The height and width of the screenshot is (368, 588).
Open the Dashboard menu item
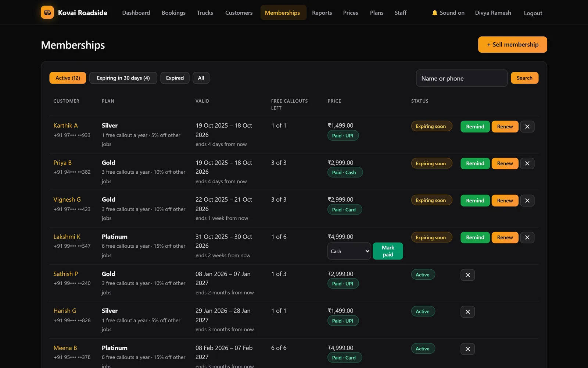(136, 13)
